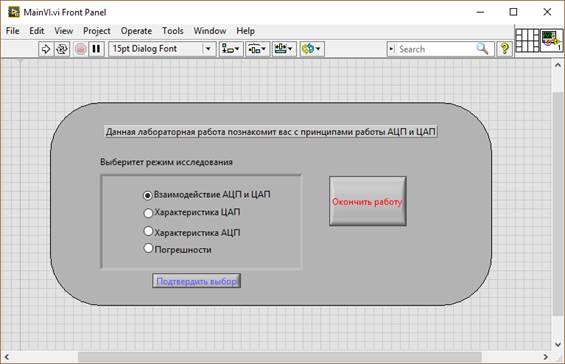This screenshot has width=565, height=364.
Task: Open the Project menu
Action: click(97, 31)
